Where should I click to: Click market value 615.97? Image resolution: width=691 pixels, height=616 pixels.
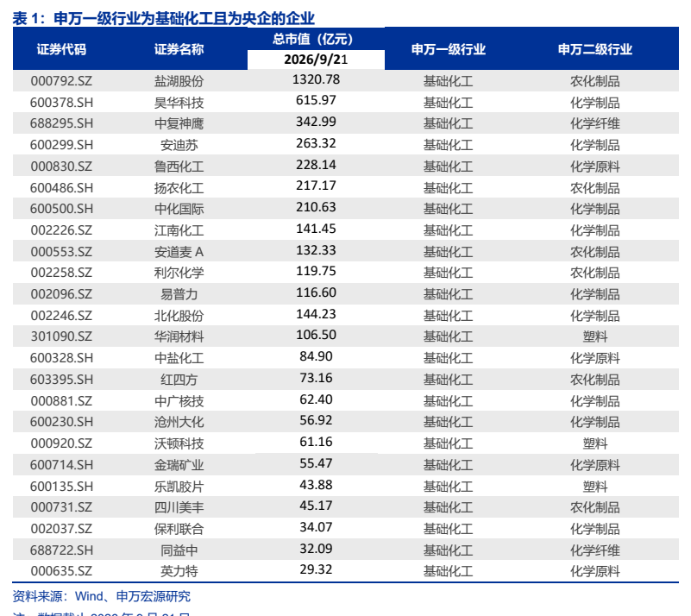(316, 100)
